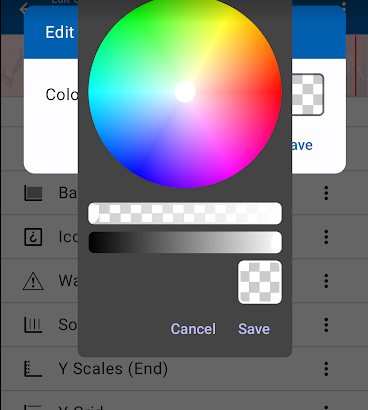This screenshot has width=368, height=410.
Task: Adjust the black-to-white brightness slider
Action: pos(185,242)
